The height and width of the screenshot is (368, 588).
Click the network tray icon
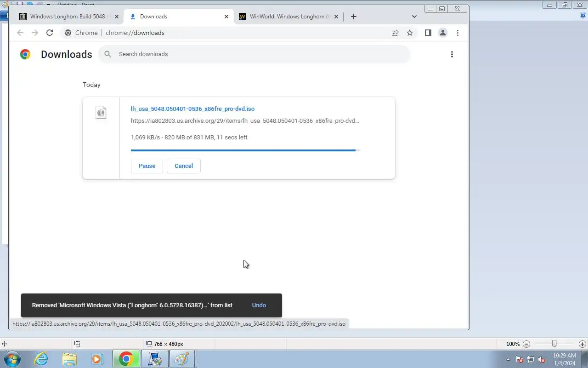coord(531,359)
